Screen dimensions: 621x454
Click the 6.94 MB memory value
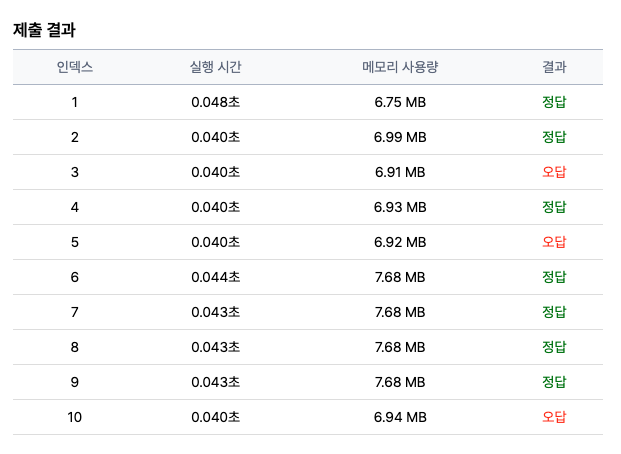point(400,417)
